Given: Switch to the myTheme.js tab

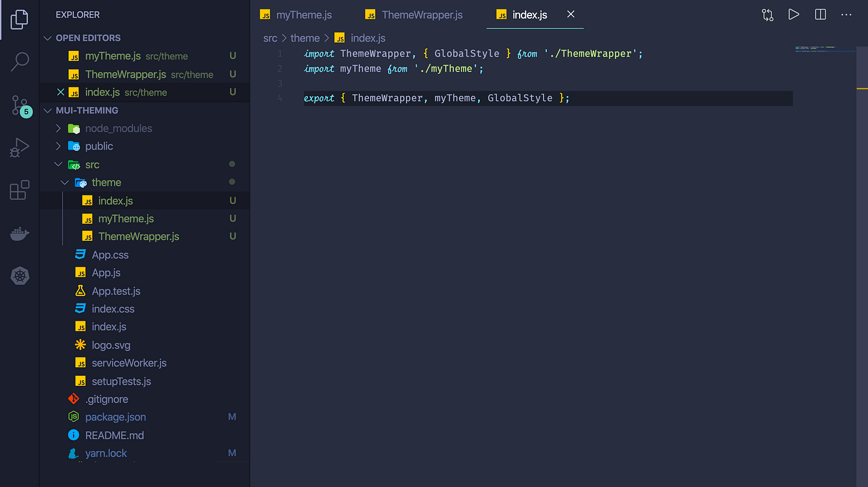Looking at the screenshot, I should [303, 14].
